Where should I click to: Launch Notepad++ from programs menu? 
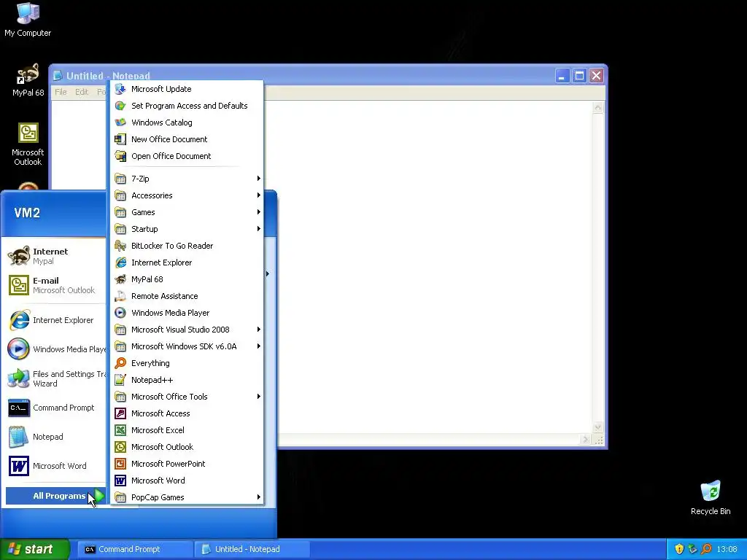tap(187, 380)
